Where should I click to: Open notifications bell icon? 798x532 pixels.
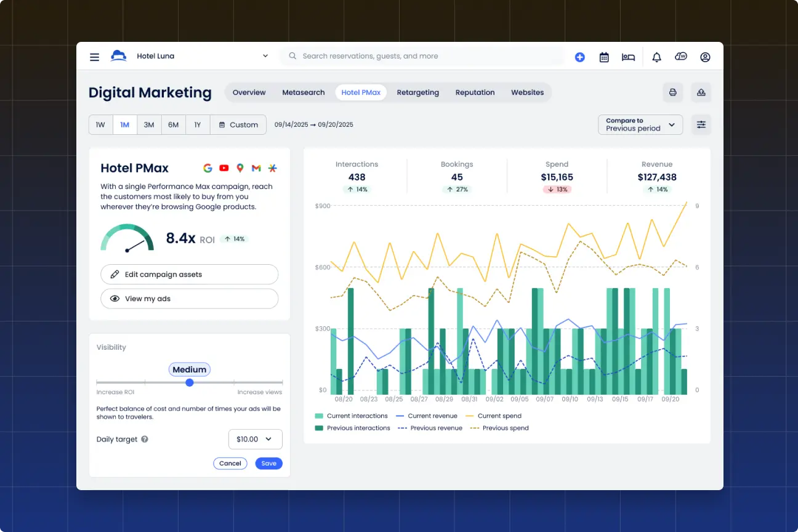point(656,57)
